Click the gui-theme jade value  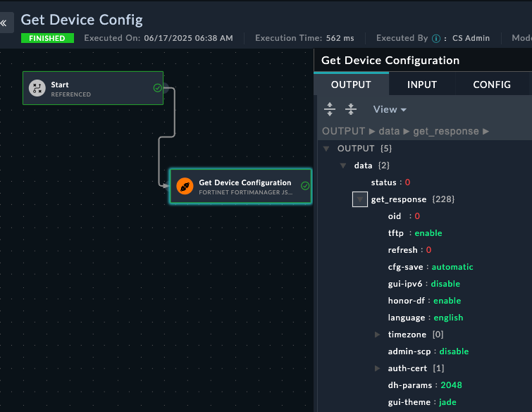447,402
